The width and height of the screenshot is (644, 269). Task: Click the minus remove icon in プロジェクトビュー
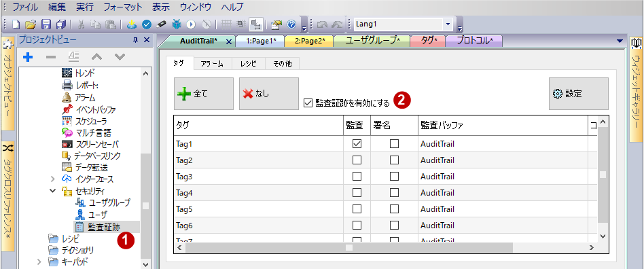[51, 56]
